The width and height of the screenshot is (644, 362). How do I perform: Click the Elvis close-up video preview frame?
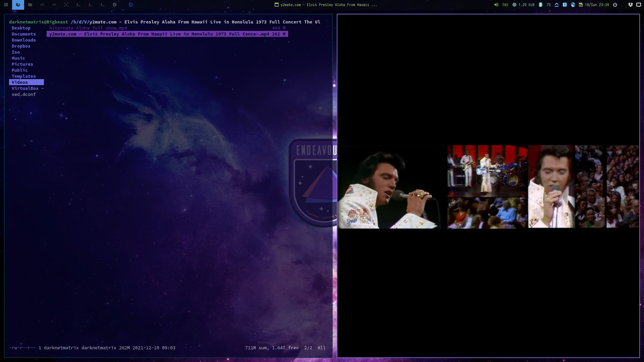(389, 187)
